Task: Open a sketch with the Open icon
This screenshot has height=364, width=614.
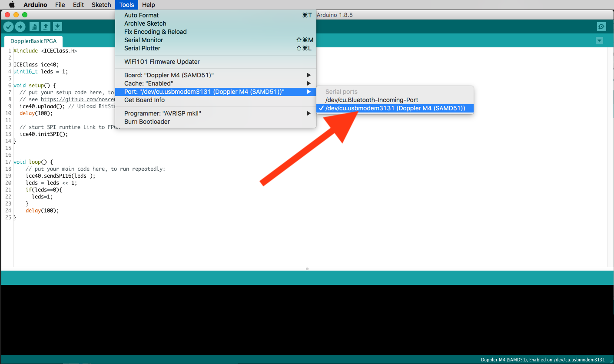Action: tap(46, 27)
